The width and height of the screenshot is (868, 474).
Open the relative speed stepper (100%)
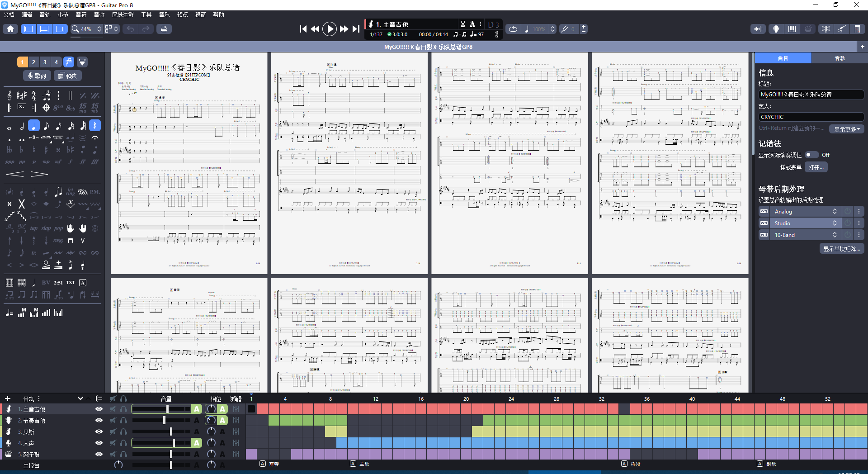click(x=552, y=29)
